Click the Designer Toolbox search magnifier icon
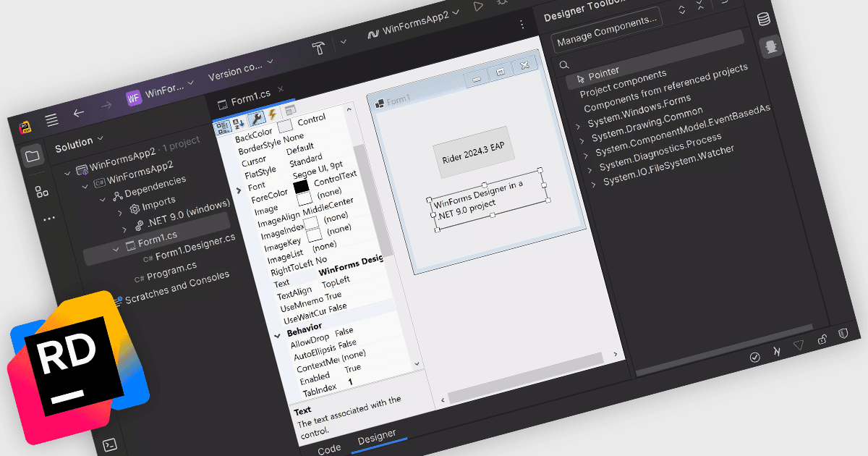Image resolution: width=868 pixels, height=456 pixels. pyautogui.click(x=564, y=66)
